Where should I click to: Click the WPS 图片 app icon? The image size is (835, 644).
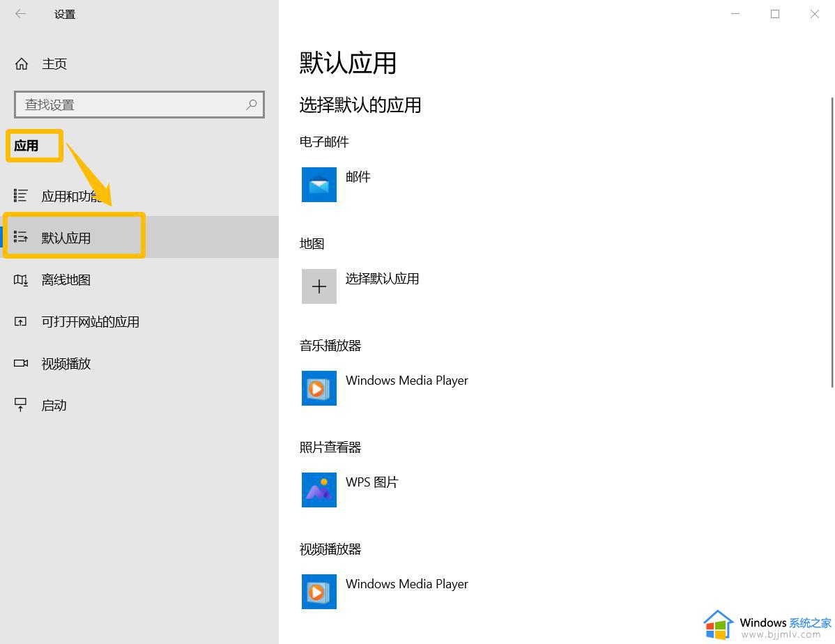pyautogui.click(x=319, y=490)
